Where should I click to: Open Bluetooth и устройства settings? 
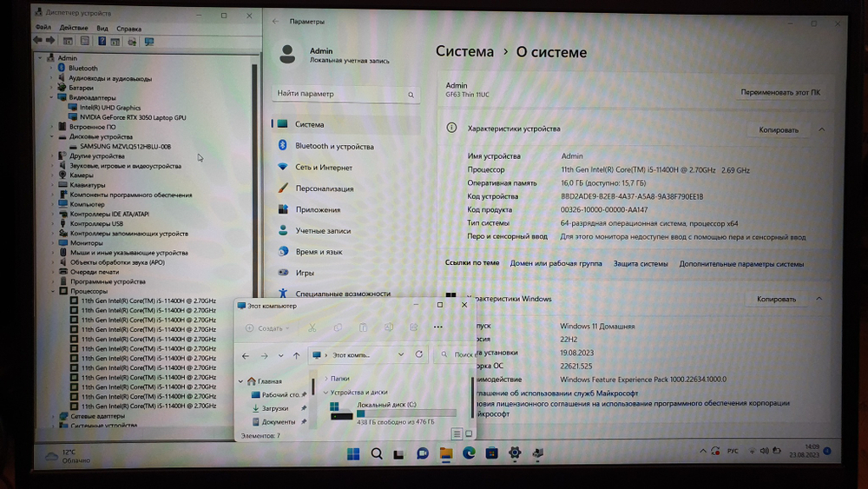[x=346, y=146]
